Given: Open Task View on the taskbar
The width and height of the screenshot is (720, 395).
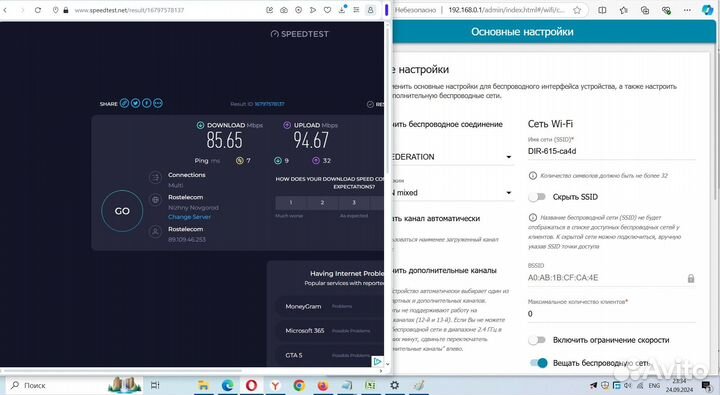Looking at the screenshot, I should coord(155,385).
